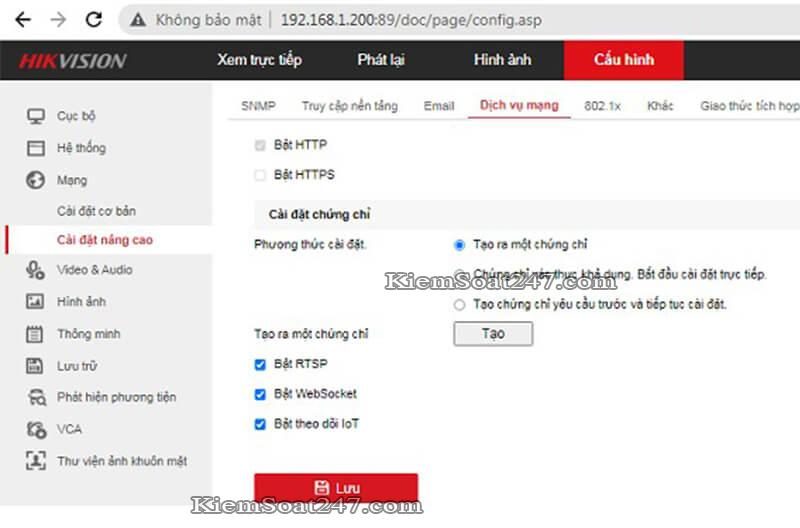Switch to the SNMP tab
The width and height of the screenshot is (800, 528).
(x=258, y=106)
